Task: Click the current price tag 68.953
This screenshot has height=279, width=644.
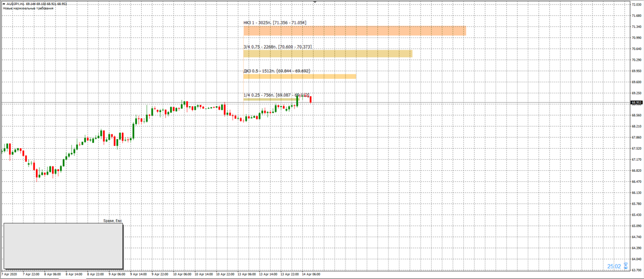Action: point(637,103)
